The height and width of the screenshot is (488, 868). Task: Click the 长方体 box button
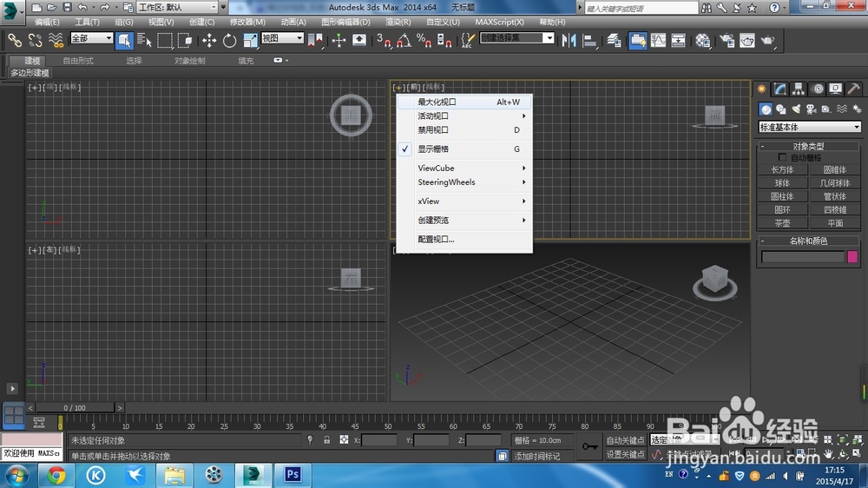pos(782,169)
